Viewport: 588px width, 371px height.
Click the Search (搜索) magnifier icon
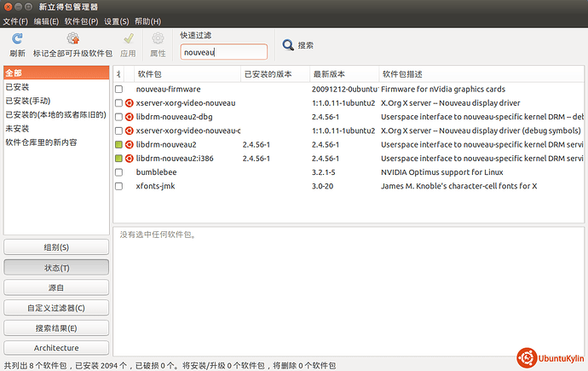click(x=288, y=45)
